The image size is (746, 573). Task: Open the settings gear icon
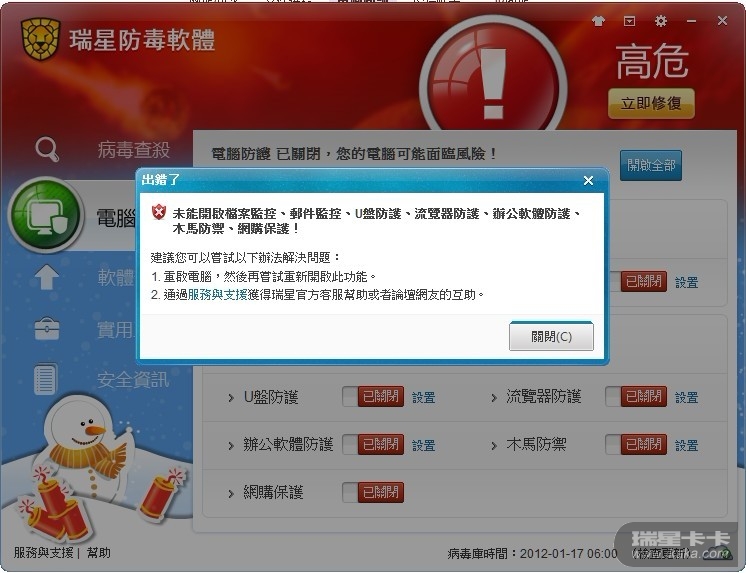click(661, 21)
